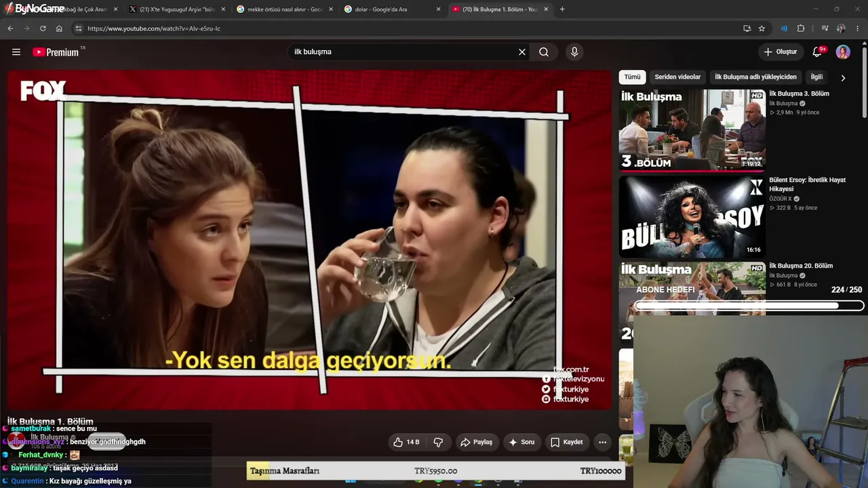Start voice search with the microphone

[x=574, y=52]
